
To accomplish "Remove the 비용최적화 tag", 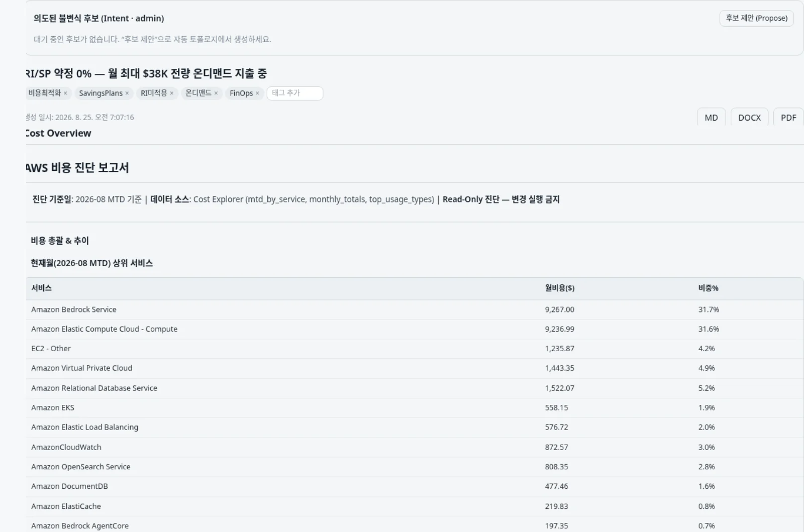I will 65,93.
